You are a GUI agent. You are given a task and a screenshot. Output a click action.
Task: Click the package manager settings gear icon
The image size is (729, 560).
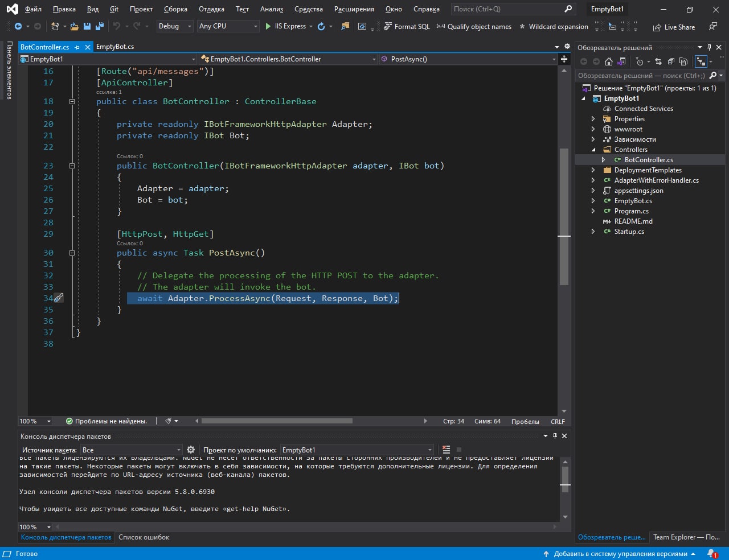pyautogui.click(x=191, y=450)
